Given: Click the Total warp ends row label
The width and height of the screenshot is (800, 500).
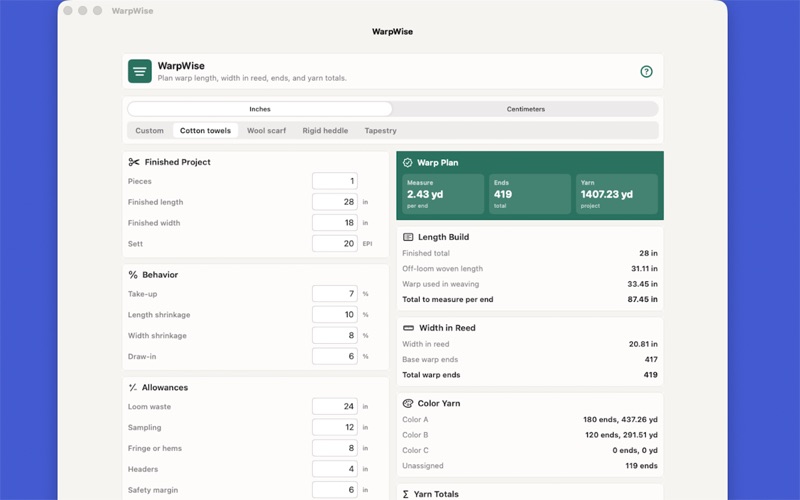Looking at the screenshot, I should (431, 375).
